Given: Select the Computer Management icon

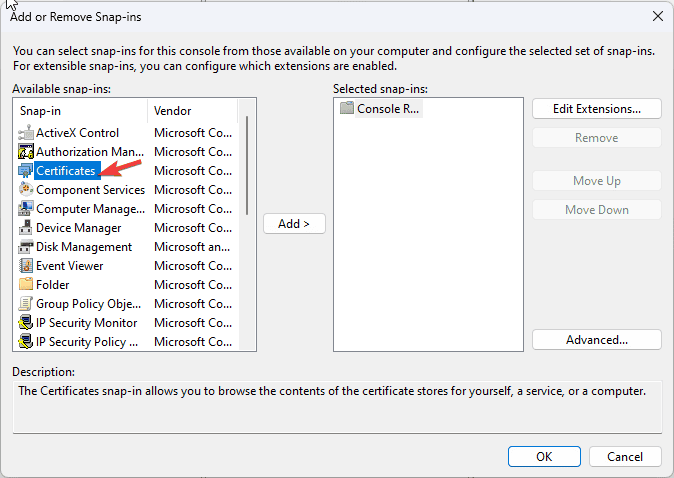Looking at the screenshot, I should click(26, 208).
